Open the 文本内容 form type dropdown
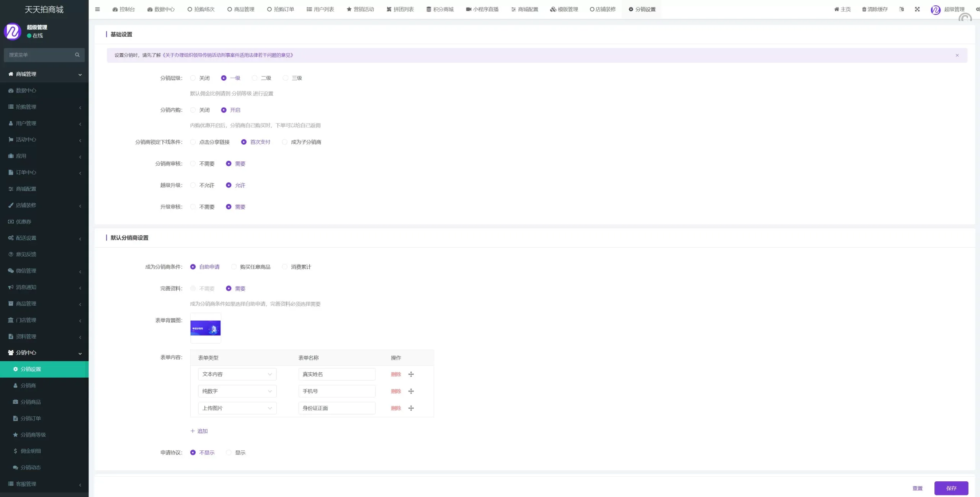This screenshot has height=497, width=980. tap(237, 374)
